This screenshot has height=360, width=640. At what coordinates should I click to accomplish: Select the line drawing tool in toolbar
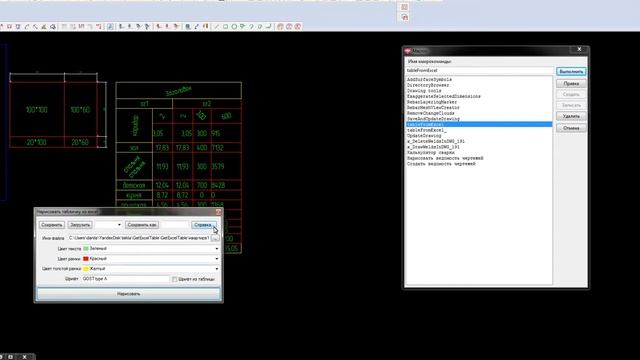pyautogui.click(x=216, y=27)
